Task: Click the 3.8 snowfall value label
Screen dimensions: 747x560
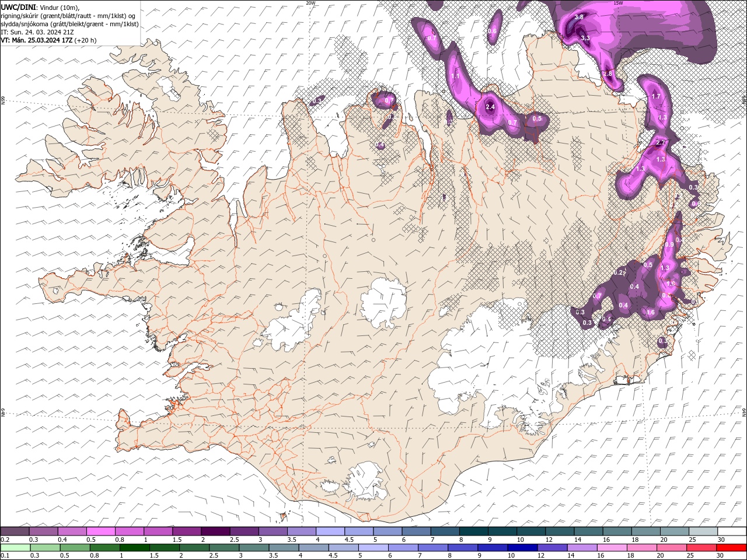Action: click(579, 17)
